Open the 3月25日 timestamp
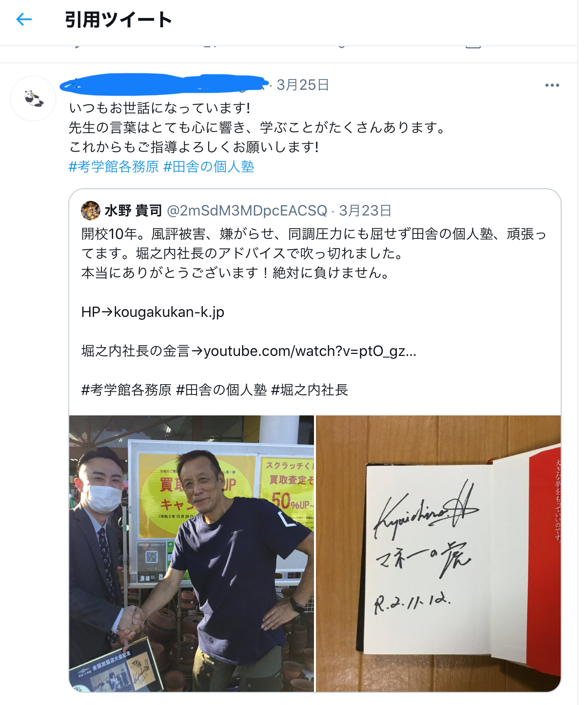Screen dimensions: 588x705 [303, 85]
